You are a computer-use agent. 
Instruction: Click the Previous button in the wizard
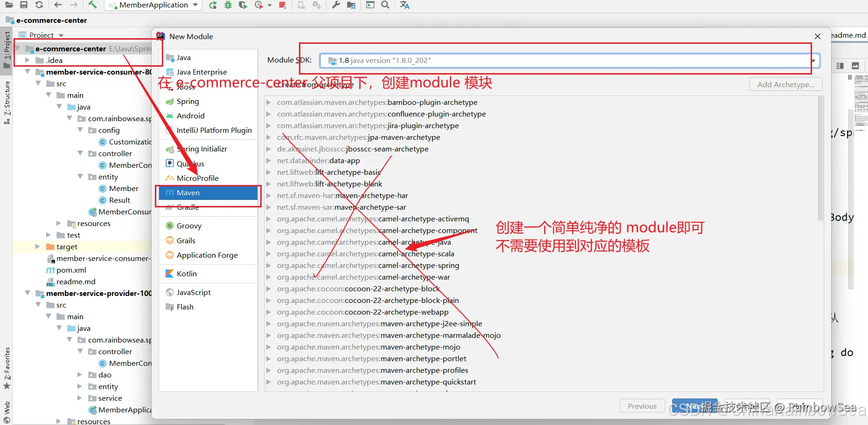[x=642, y=406]
